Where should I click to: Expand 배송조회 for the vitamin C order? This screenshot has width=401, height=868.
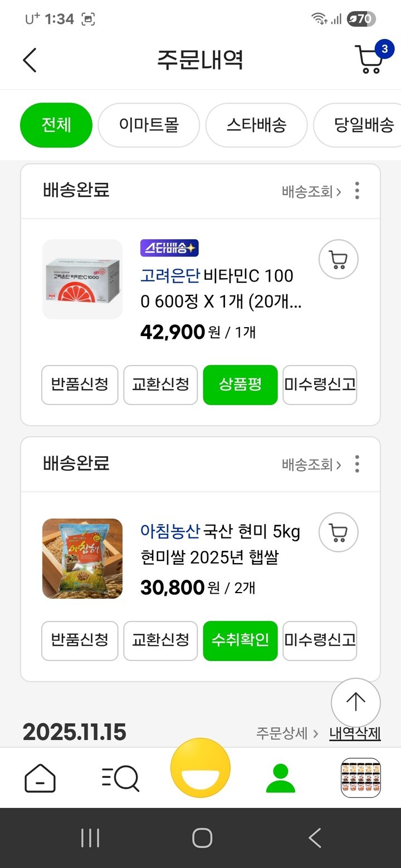[x=311, y=192]
